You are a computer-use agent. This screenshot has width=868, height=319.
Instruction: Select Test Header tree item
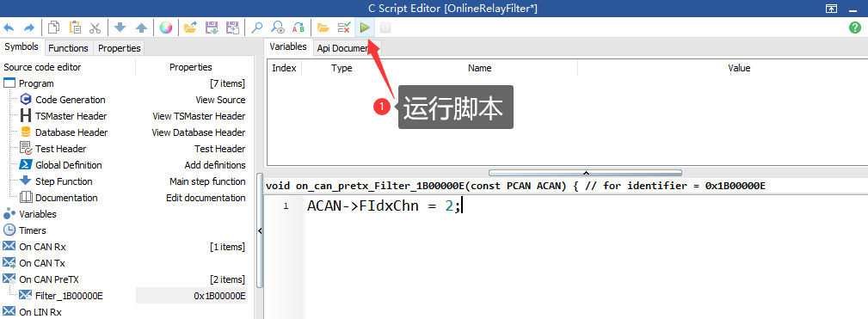(x=61, y=149)
